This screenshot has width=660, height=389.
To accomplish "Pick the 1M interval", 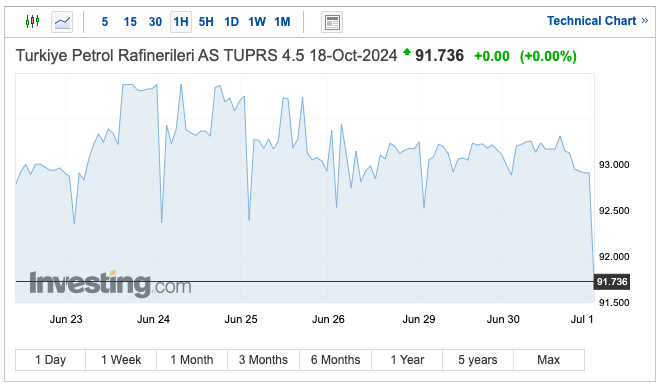I will tap(282, 21).
